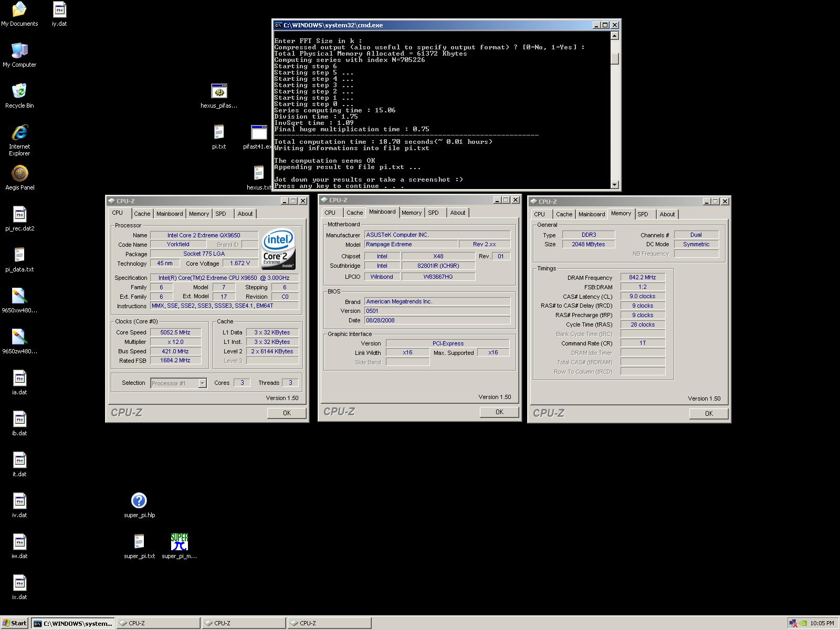Click OK in the Memory CPU-Z window
840x630 pixels.
coord(709,414)
